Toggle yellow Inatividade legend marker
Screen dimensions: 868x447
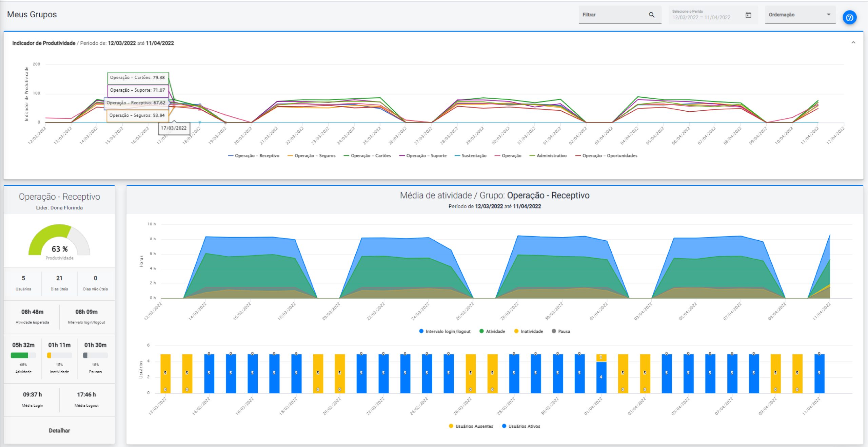click(x=516, y=331)
